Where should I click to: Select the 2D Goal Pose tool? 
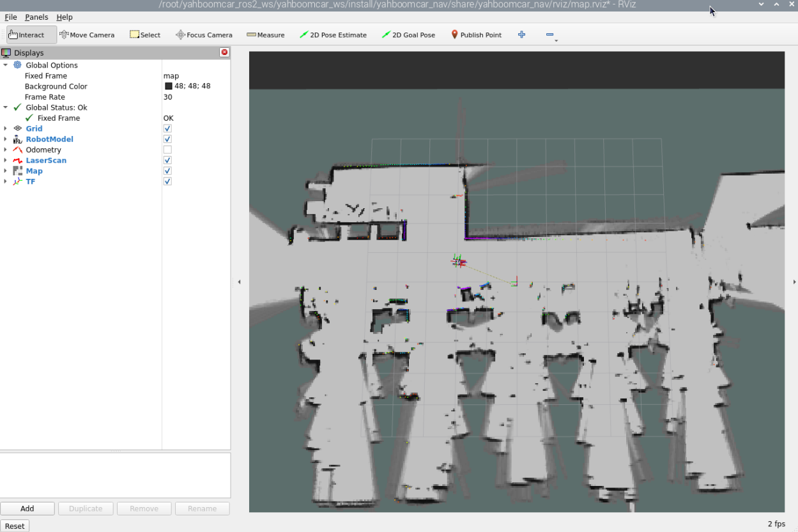click(x=408, y=35)
